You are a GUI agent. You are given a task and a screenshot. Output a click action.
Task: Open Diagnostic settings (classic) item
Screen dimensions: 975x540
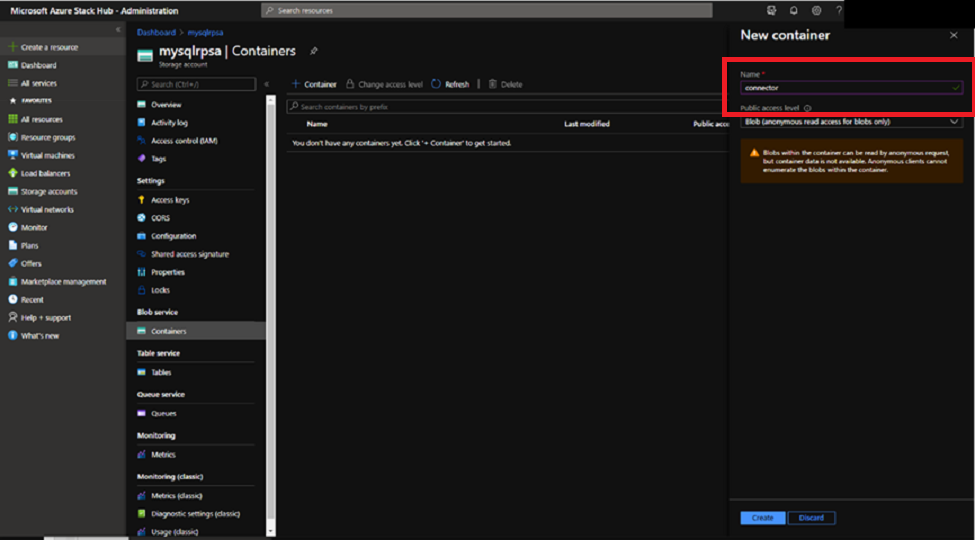pyautogui.click(x=196, y=514)
